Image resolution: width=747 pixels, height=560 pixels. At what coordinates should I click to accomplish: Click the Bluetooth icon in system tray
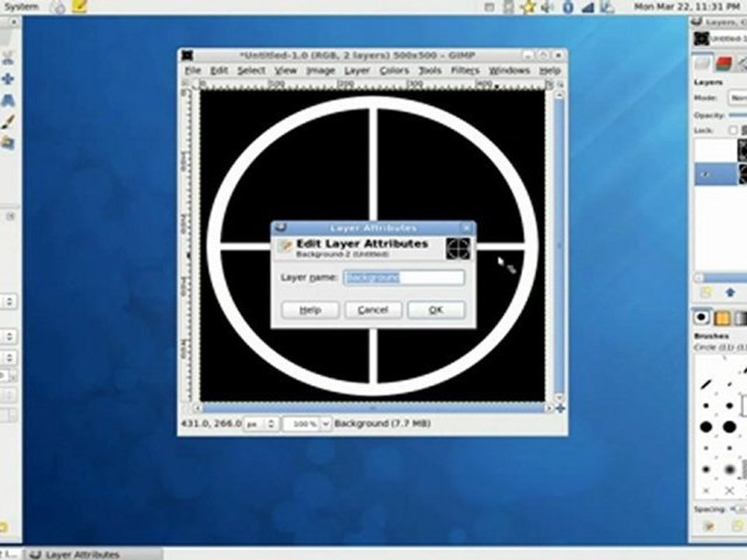point(568,7)
